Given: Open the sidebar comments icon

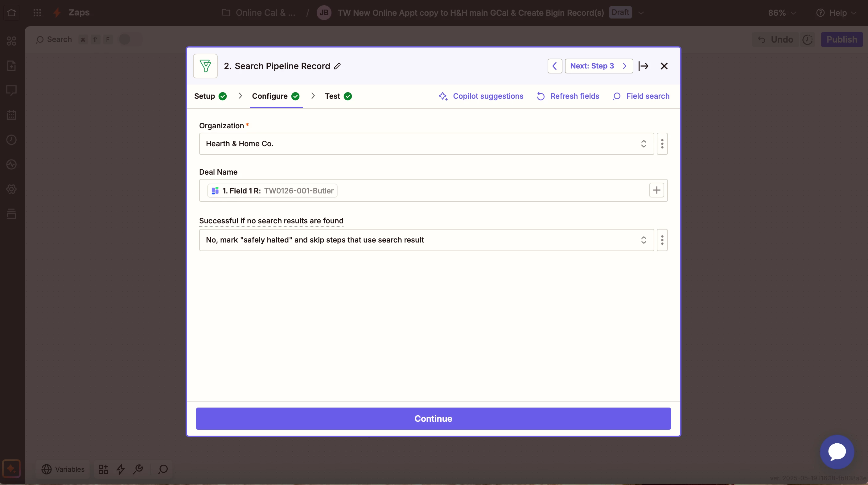Looking at the screenshot, I should click(11, 90).
